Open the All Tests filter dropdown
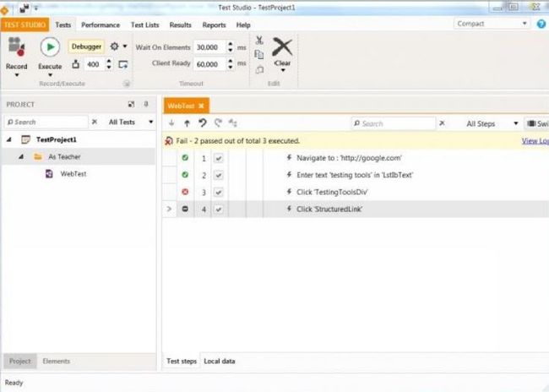The width and height of the screenshot is (549, 392). click(131, 122)
